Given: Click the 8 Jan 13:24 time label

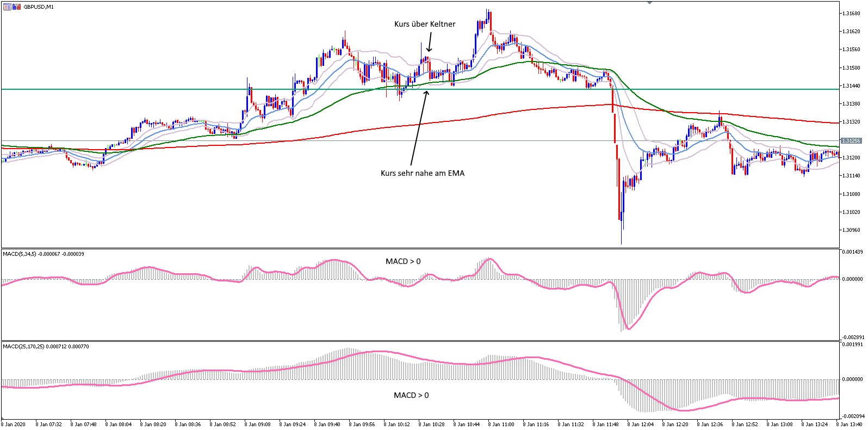Looking at the screenshot, I should pos(815,424).
